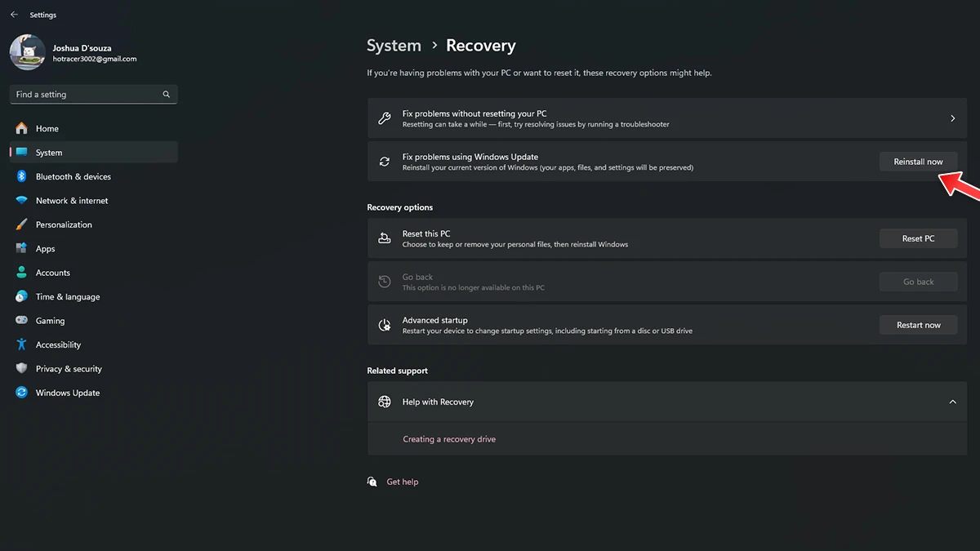
Task: Click the Privacy & security shield icon
Action: (x=22, y=369)
